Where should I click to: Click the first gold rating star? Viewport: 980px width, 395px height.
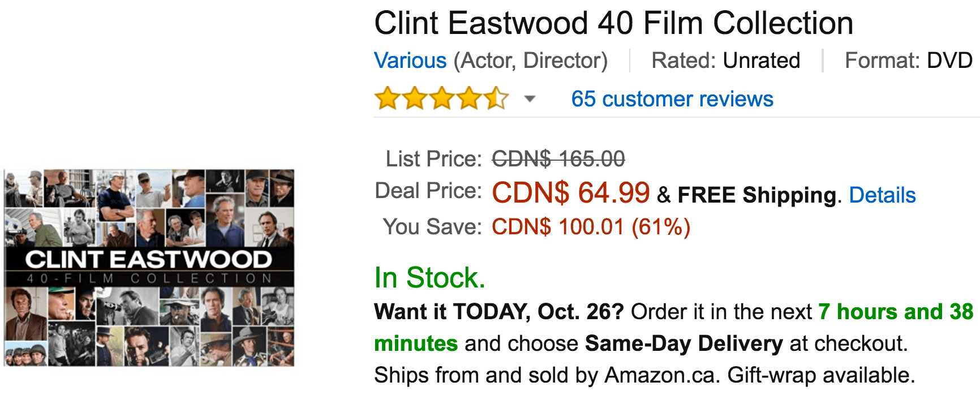coord(388,98)
